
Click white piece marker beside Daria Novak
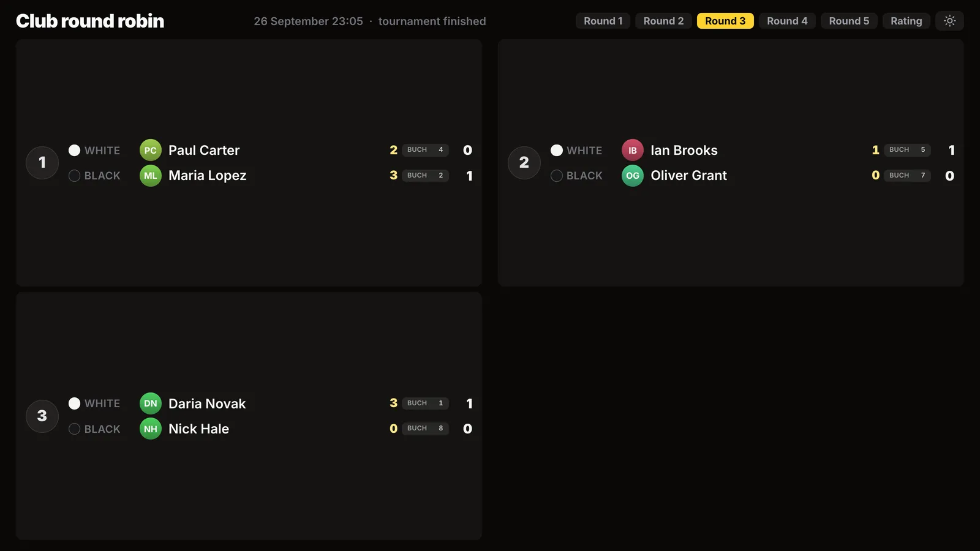(x=75, y=403)
